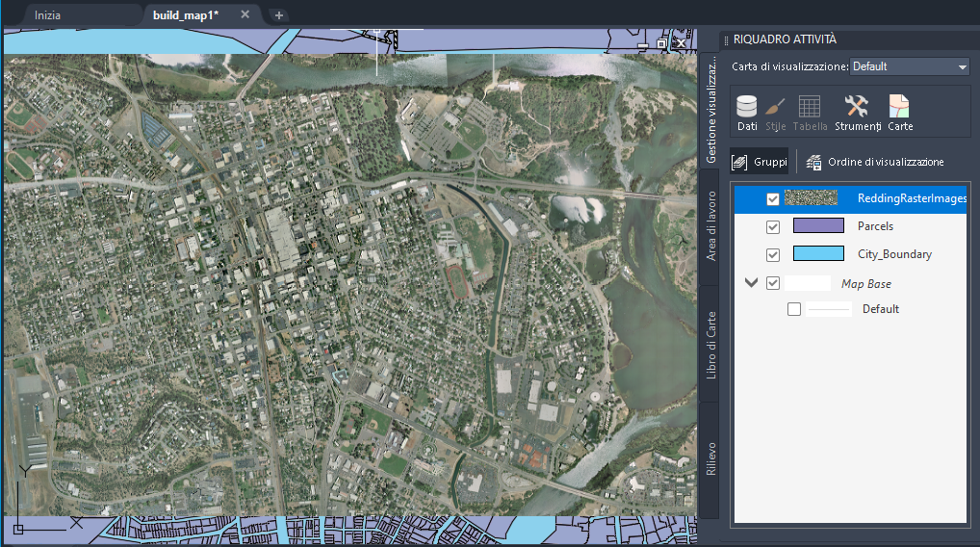The image size is (980, 547).
Task: Enable the Default layer checkbox
Action: pyautogui.click(x=794, y=309)
